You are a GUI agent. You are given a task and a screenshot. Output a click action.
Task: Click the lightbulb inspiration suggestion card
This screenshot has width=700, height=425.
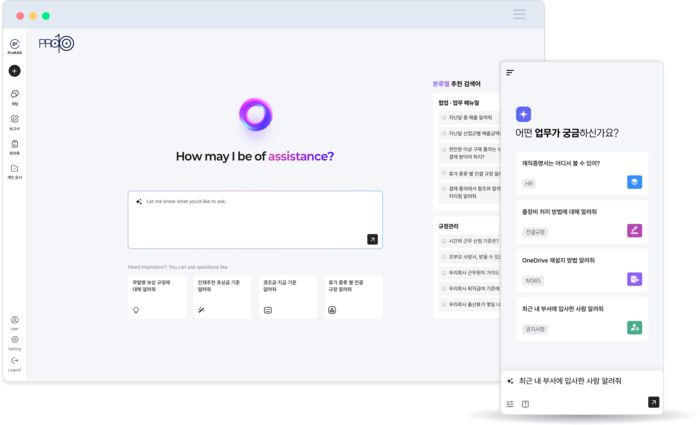157,297
